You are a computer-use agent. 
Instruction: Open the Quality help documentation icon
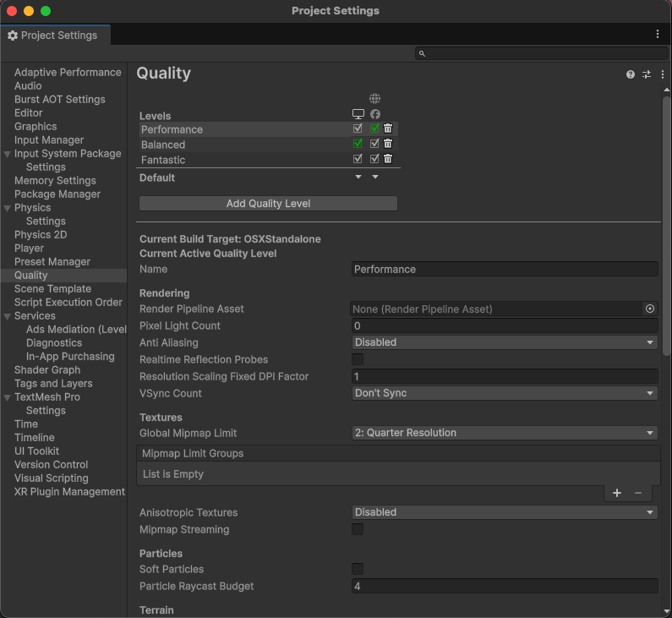pyautogui.click(x=631, y=74)
